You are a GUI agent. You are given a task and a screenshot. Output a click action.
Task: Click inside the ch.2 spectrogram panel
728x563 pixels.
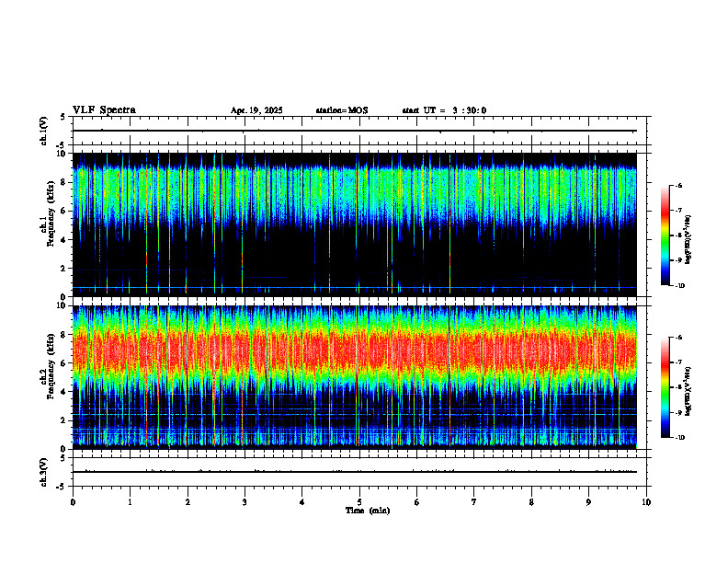(355, 377)
